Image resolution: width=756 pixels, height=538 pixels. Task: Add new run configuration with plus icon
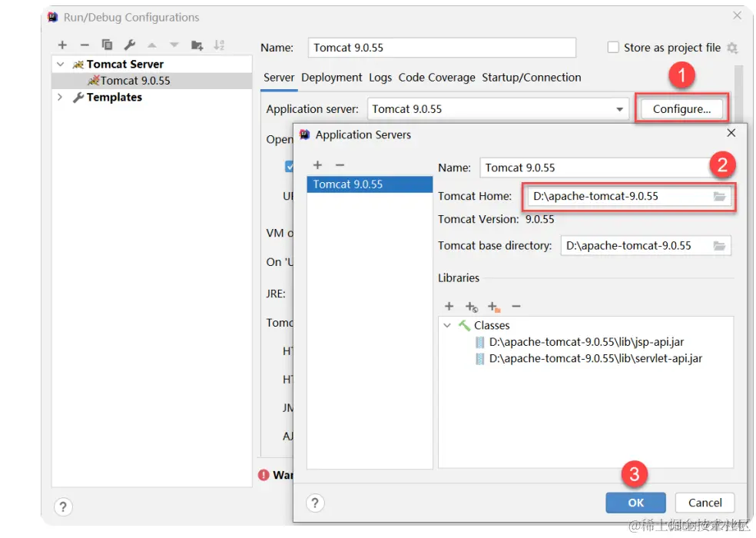pos(62,45)
